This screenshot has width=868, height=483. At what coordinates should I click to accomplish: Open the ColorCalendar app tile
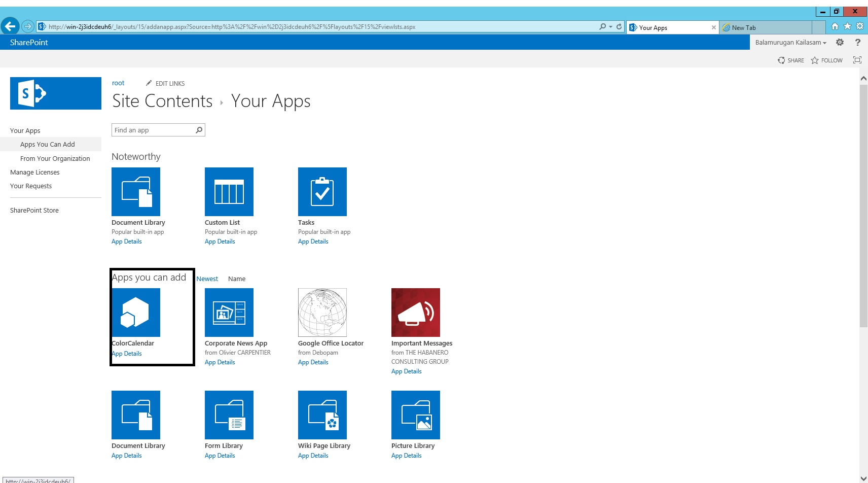(136, 313)
